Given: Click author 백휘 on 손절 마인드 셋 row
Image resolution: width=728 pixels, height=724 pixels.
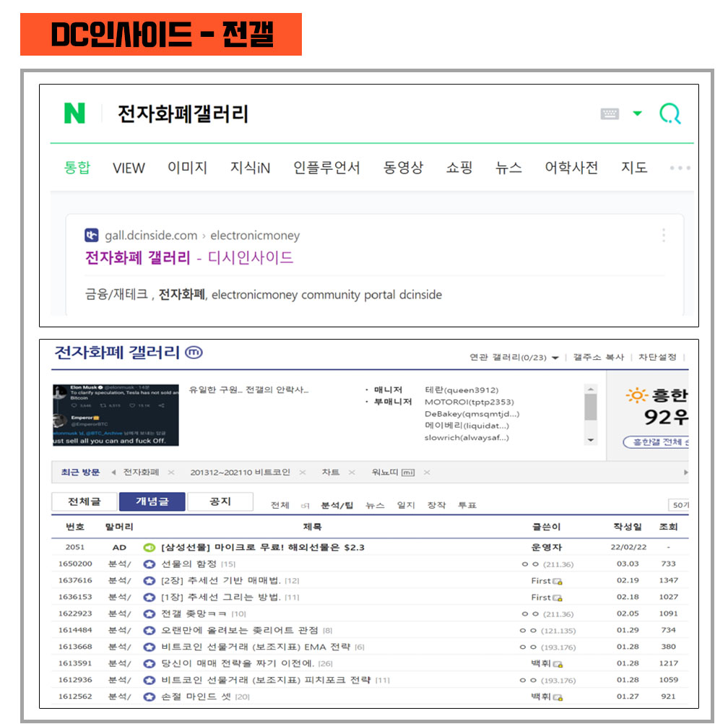Looking at the screenshot, I should coord(541,697).
